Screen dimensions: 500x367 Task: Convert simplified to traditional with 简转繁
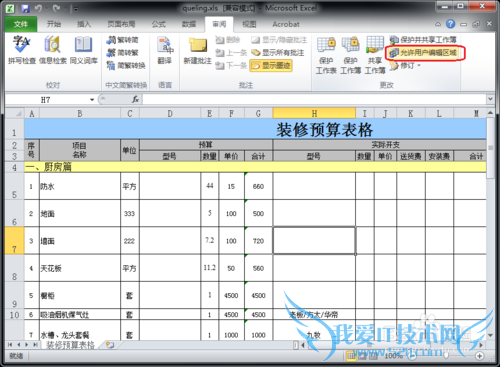coord(122,53)
